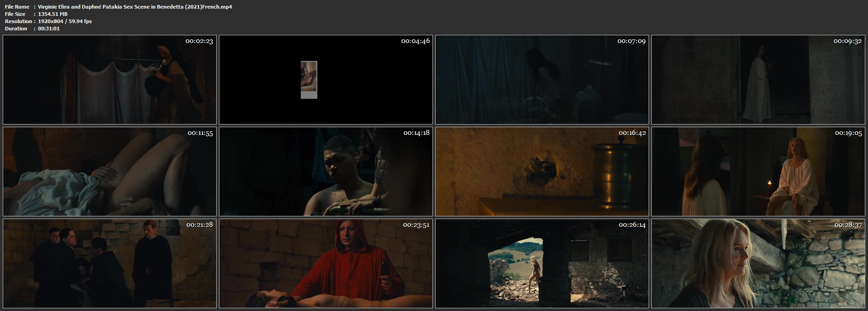This screenshot has height=311, width=868.
Task: View the frame stamped 00:14:18
Action: [x=326, y=172]
